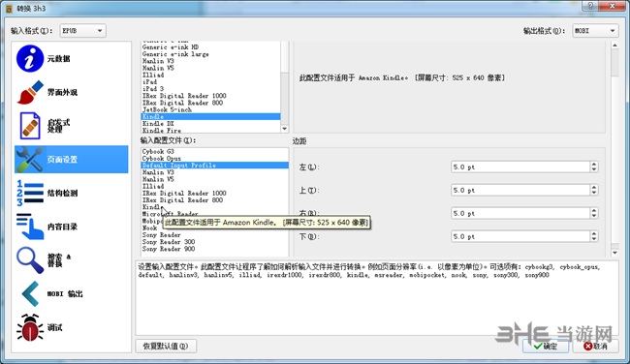Click the 确定 OK button
The height and width of the screenshot is (364, 630).
point(546,346)
